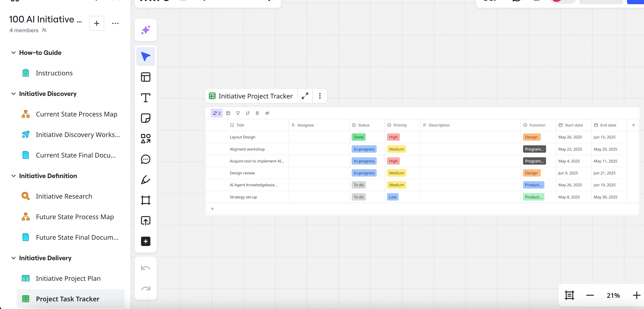Open the Miro AI sparkle tool
The image size is (644, 309).
coord(145,30)
